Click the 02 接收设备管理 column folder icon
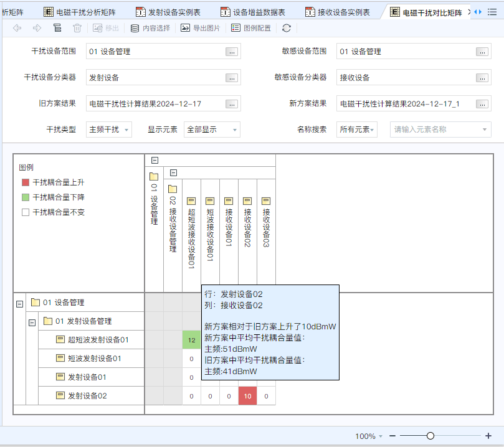Viewport: 504px width, 447px height. click(x=173, y=189)
